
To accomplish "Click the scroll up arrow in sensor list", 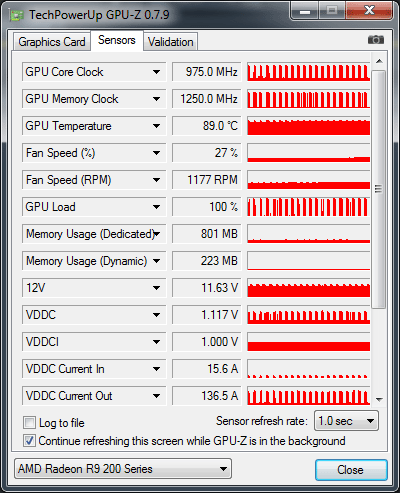I will pos(379,61).
